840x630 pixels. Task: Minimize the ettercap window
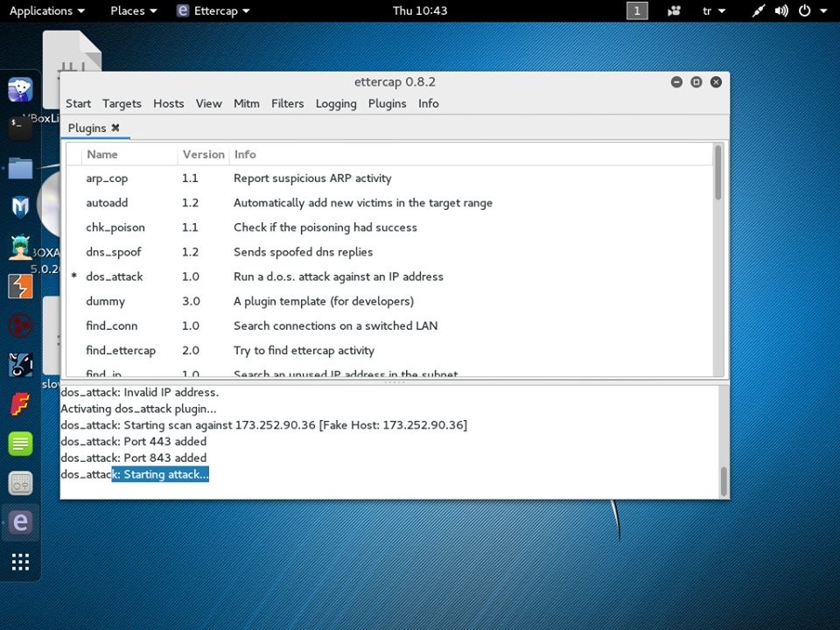tap(676, 82)
